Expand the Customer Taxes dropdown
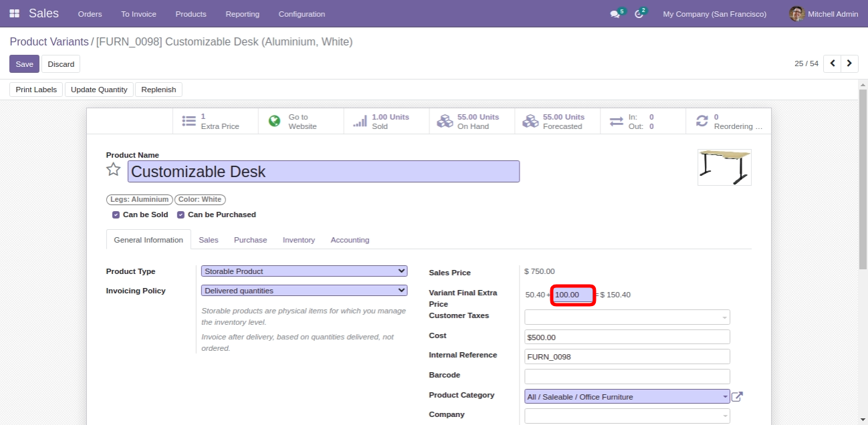This screenshot has width=868, height=425. tap(627, 317)
